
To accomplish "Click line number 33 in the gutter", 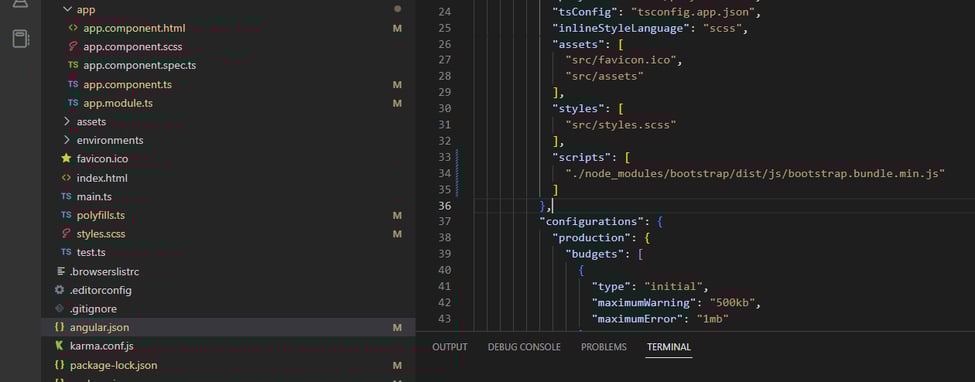I will tap(445, 157).
